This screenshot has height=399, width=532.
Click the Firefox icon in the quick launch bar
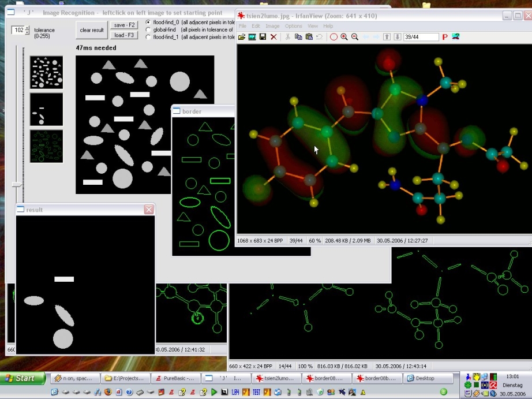pos(108,392)
